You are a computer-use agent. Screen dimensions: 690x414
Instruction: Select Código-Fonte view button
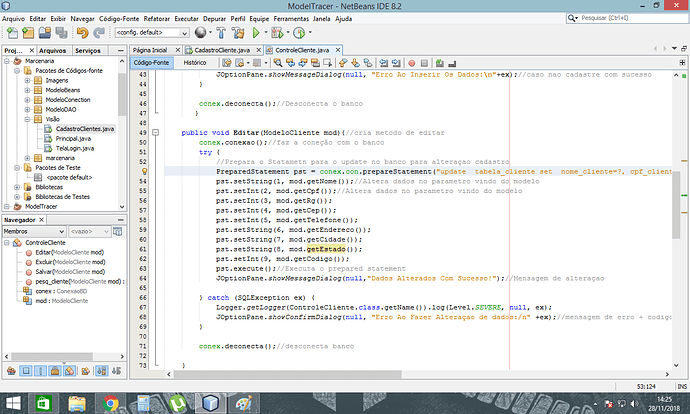(151, 63)
